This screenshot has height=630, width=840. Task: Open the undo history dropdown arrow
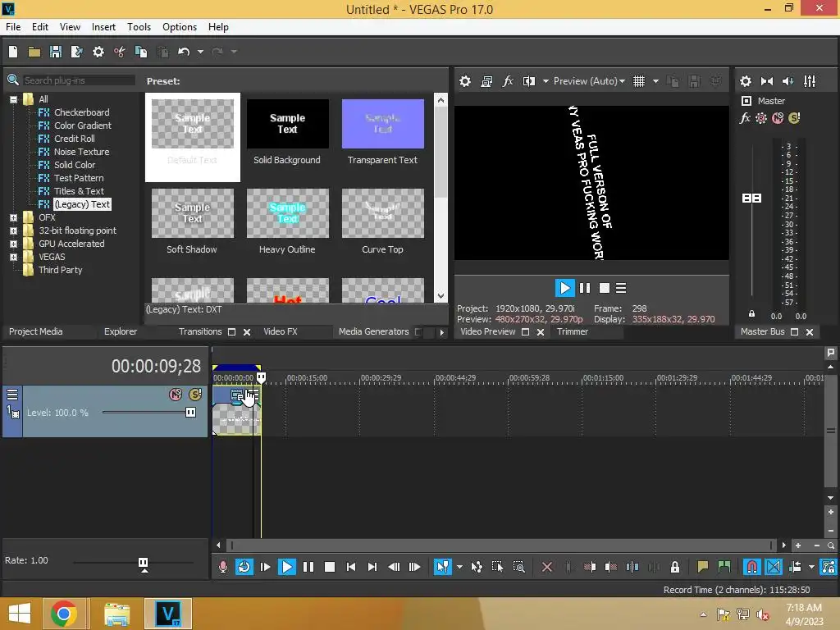pyautogui.click(x=200, y=52)
